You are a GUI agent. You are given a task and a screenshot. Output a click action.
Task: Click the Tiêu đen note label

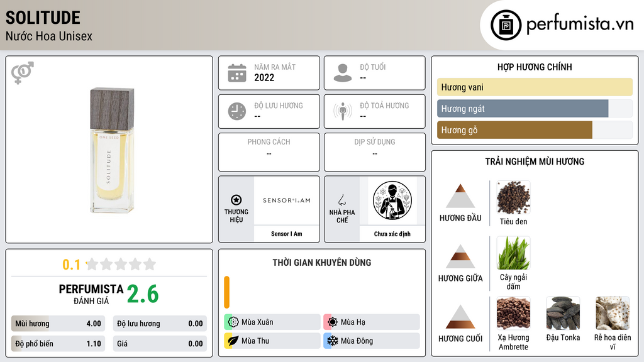(x=513, y=221)
